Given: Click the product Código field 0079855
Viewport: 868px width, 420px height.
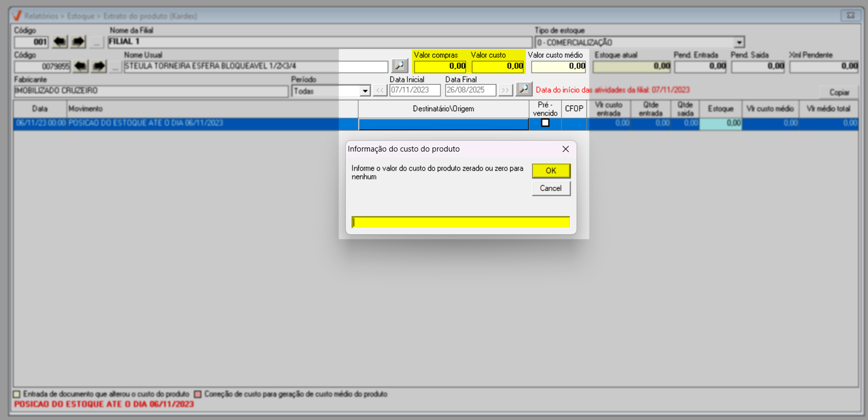Looking at the screenshot, I should click(42, 66).
